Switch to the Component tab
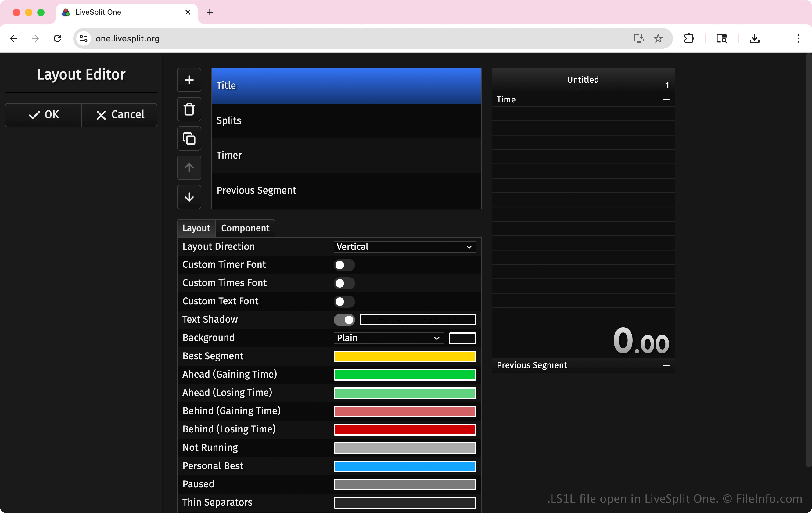 245,228
